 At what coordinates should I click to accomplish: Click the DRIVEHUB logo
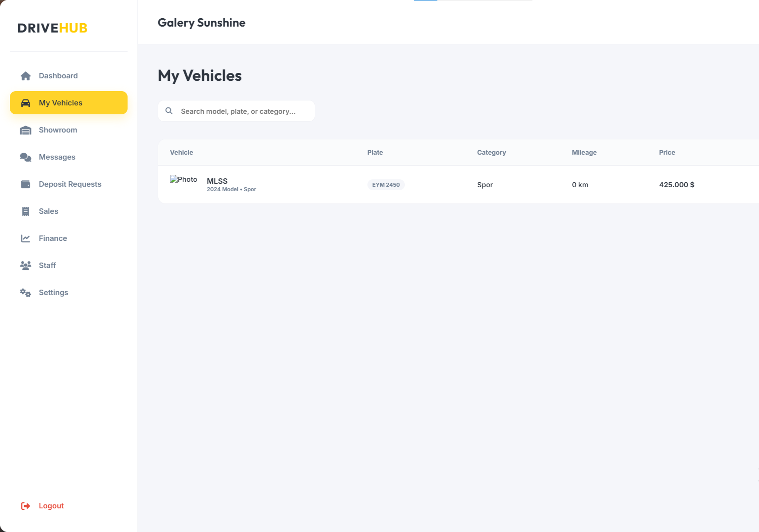pos(53,28)
